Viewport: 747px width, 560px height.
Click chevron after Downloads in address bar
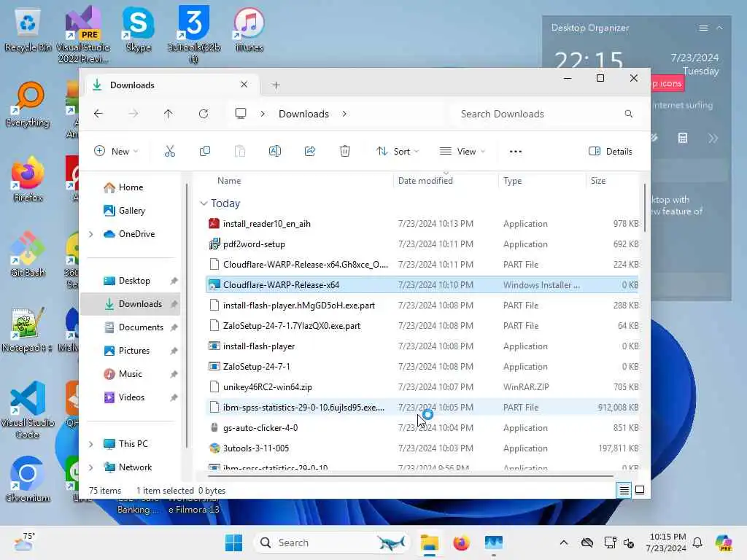pos(344,114)
